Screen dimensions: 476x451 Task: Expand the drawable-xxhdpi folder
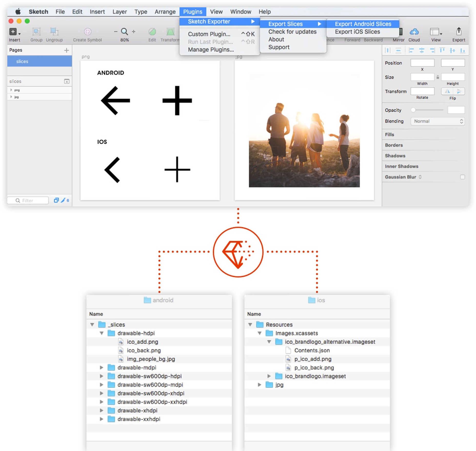102,419
